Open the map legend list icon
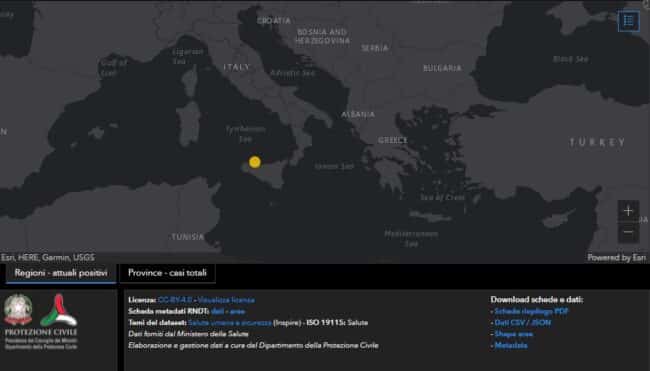The width and height of the screenshot is (650, 371). (x=628, y=20)
